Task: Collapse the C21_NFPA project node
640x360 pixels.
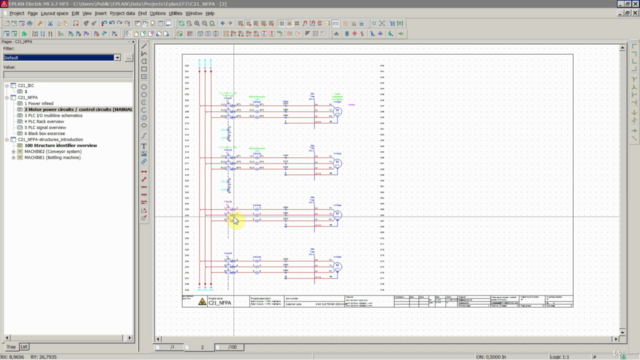Action: click(7, 98)
